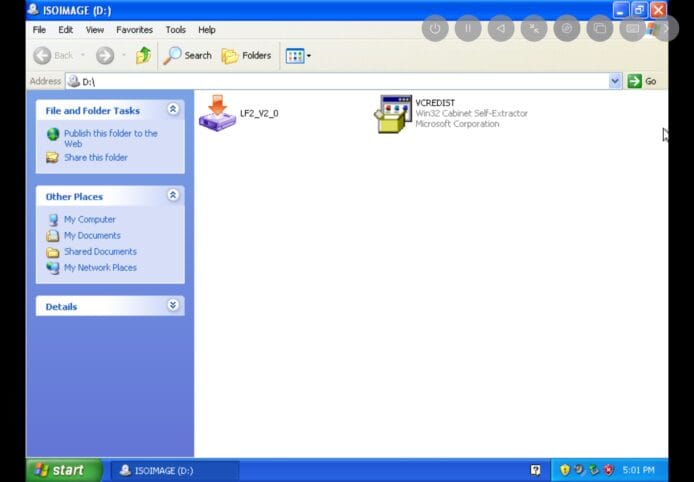Image resolution: width=694 pixels, height=482 pixels.
Task: Click the Up folder toolbar icon
Action: point(143,56)
